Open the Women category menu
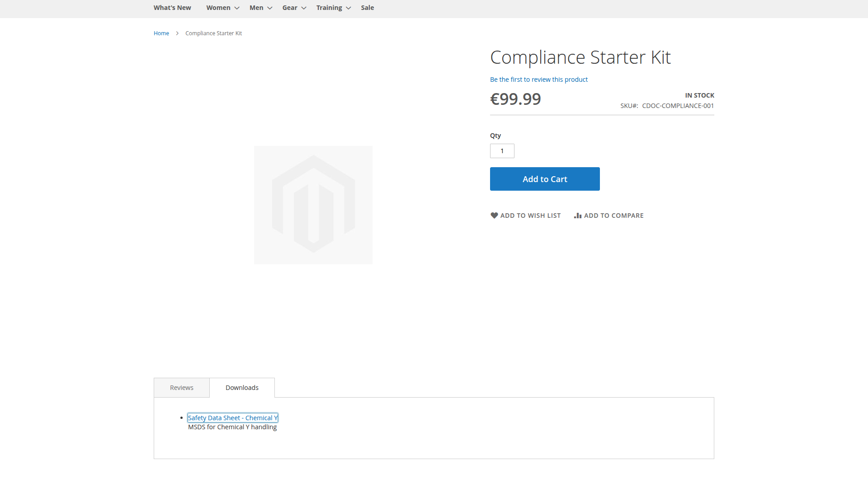This screenshot has height=488, width=868. (x=218, y=8)
